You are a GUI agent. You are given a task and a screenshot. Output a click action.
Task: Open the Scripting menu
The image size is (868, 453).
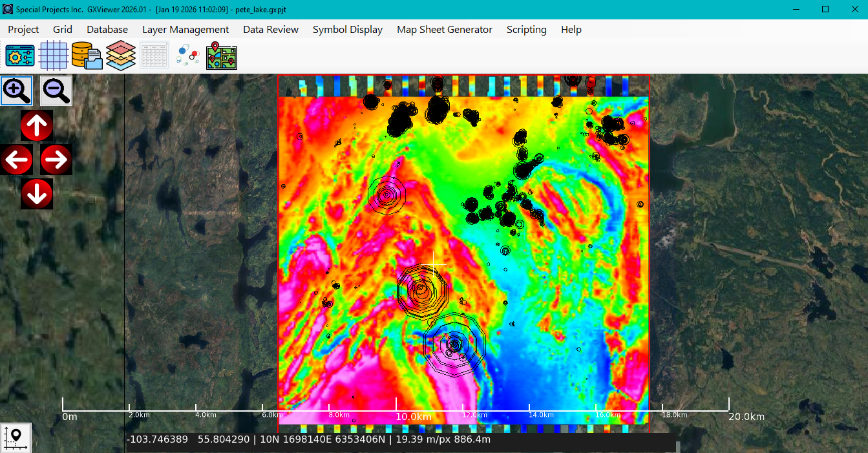tap(526, 29)
